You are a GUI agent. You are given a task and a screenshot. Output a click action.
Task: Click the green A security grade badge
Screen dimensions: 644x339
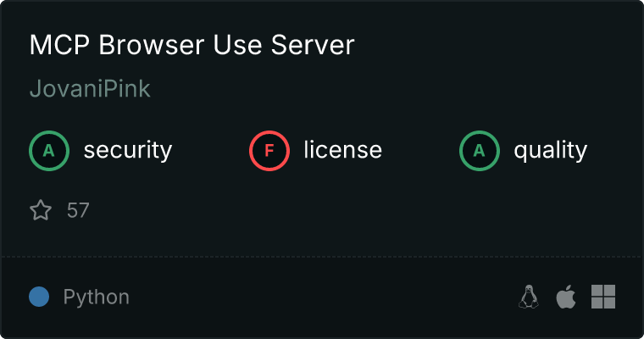click(x=49, y=151)
